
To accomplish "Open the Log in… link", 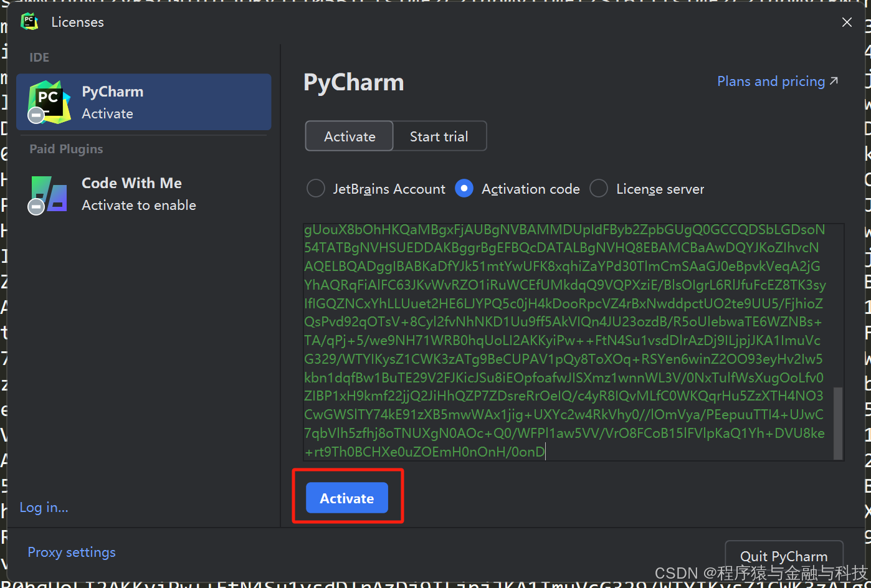I will pos(44,508).
